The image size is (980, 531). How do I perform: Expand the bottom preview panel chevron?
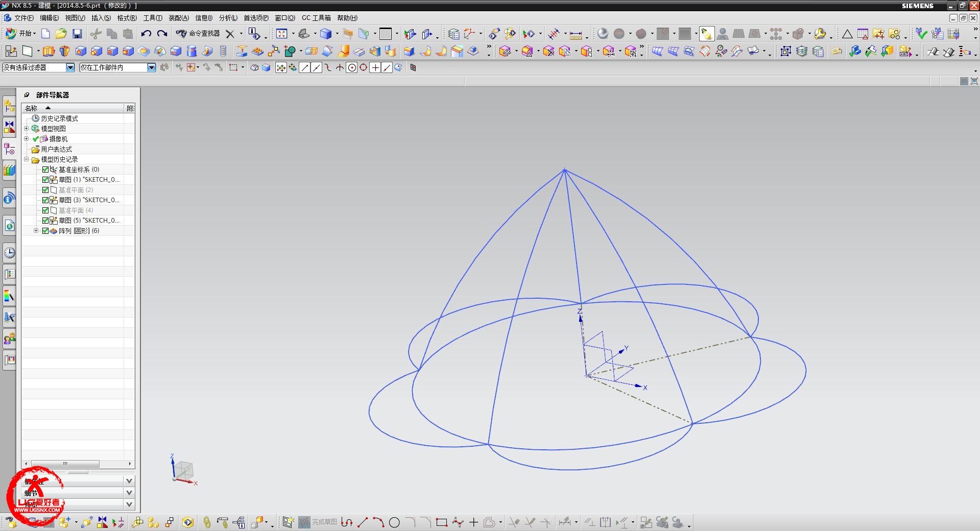pyautogui.click(x=129, y=504)
